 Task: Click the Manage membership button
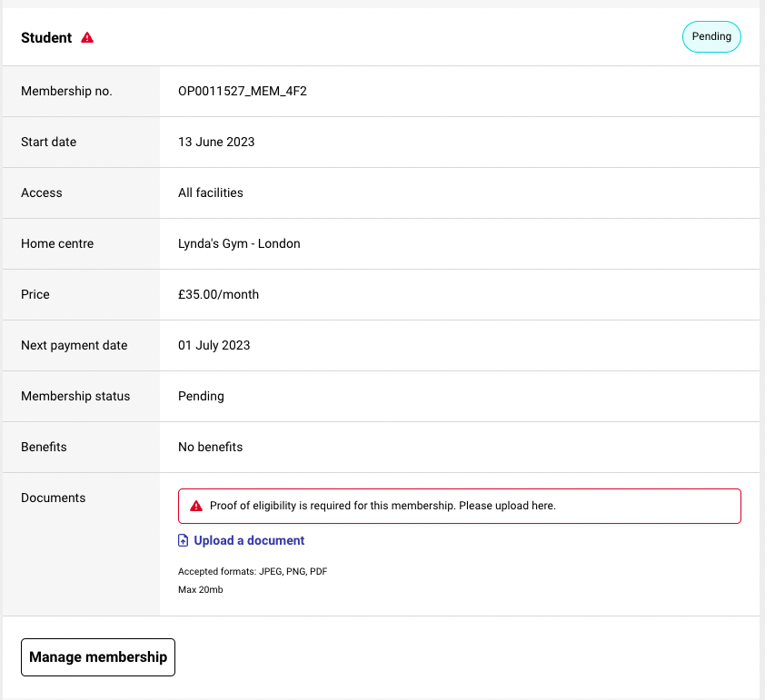click(x=98, y=657)
